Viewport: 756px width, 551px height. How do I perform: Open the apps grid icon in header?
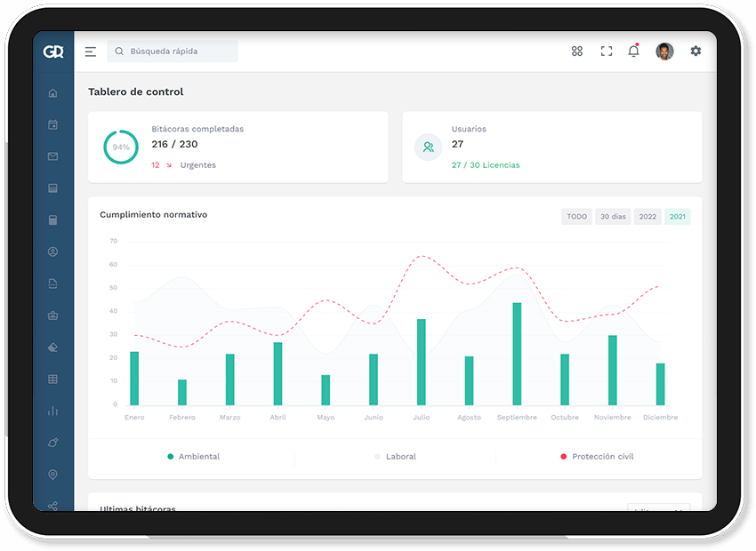[x=577, y=52]
